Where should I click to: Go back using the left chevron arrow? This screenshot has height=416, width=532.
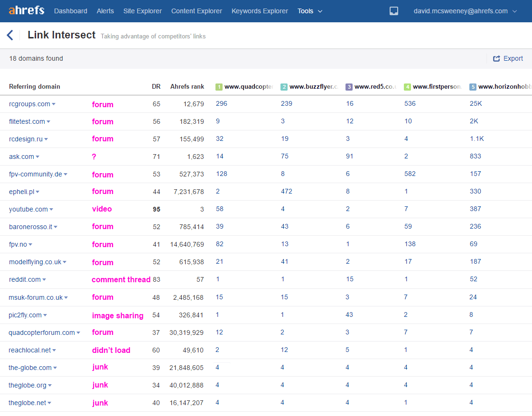[x=10, y=35]
